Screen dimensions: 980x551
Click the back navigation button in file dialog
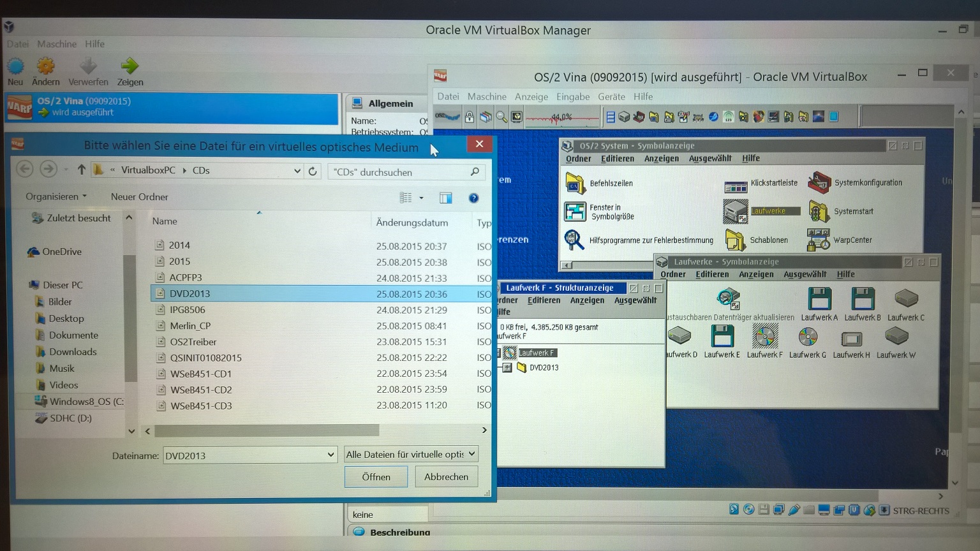pos(24,169)
